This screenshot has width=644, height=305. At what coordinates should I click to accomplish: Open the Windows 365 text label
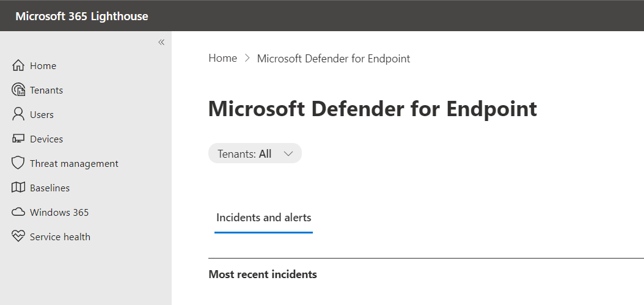[x=59, y=212]
